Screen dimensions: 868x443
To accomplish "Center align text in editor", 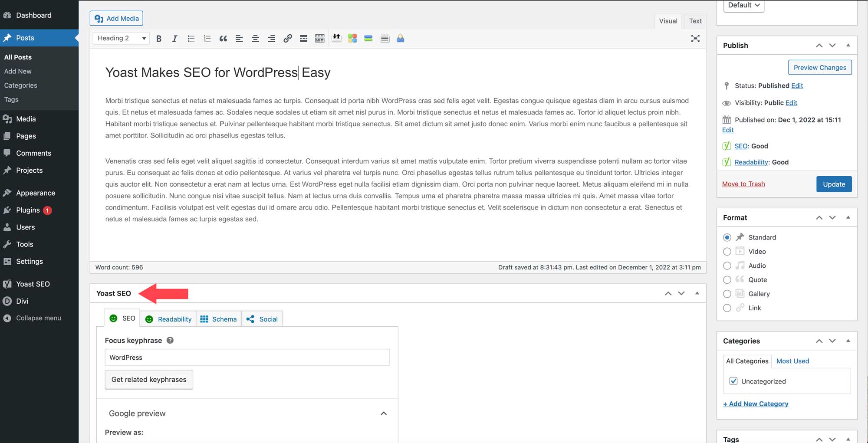I will (255, 39).
